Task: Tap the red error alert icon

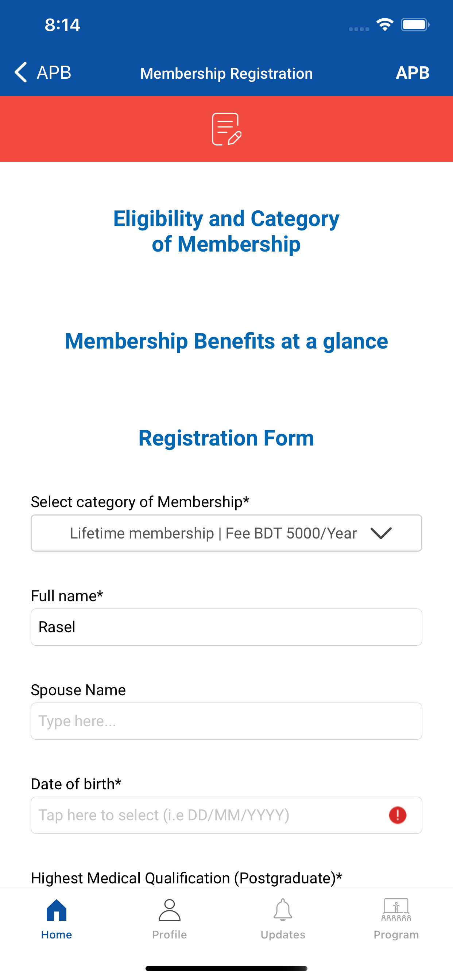Action: point(398,815)
